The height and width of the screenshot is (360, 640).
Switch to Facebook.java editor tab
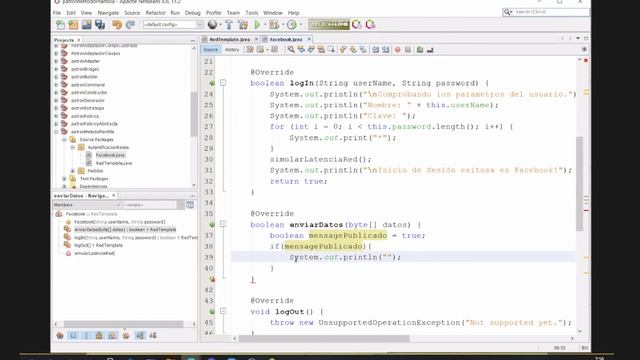[x=286, y=39]
